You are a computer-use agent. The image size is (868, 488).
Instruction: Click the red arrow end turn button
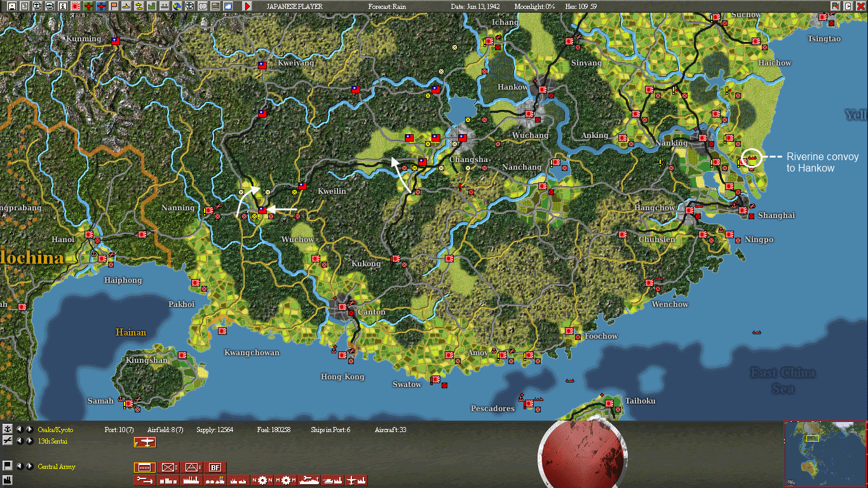click(247, 6)
